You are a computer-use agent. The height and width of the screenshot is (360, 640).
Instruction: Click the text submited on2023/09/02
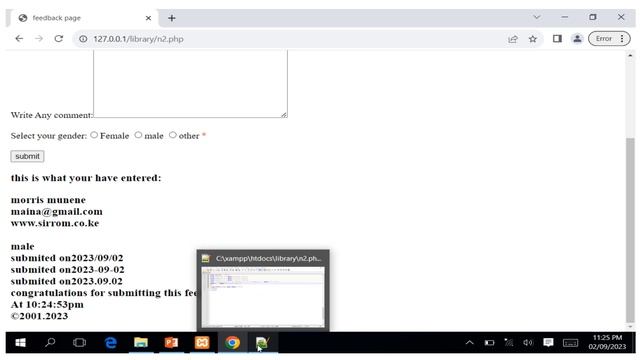tap(67, 258)
